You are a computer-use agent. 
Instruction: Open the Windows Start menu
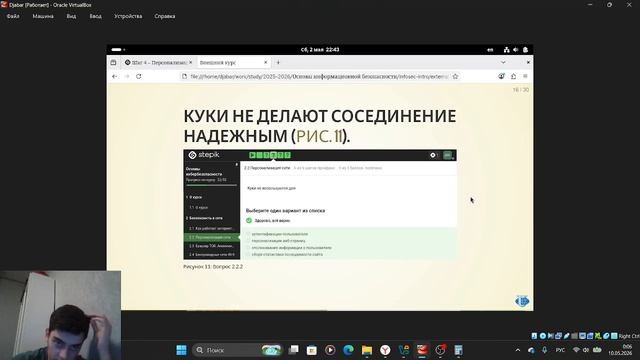pos(181,350)
